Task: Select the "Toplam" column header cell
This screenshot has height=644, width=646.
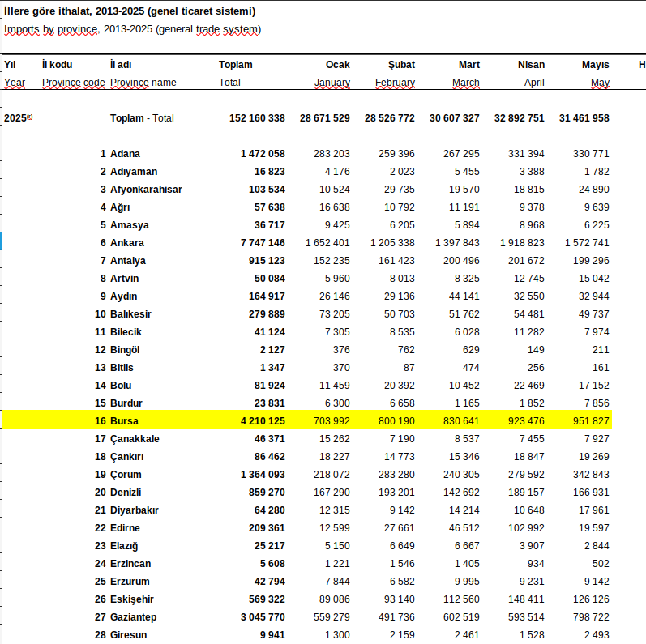Action: coord(235,65)
